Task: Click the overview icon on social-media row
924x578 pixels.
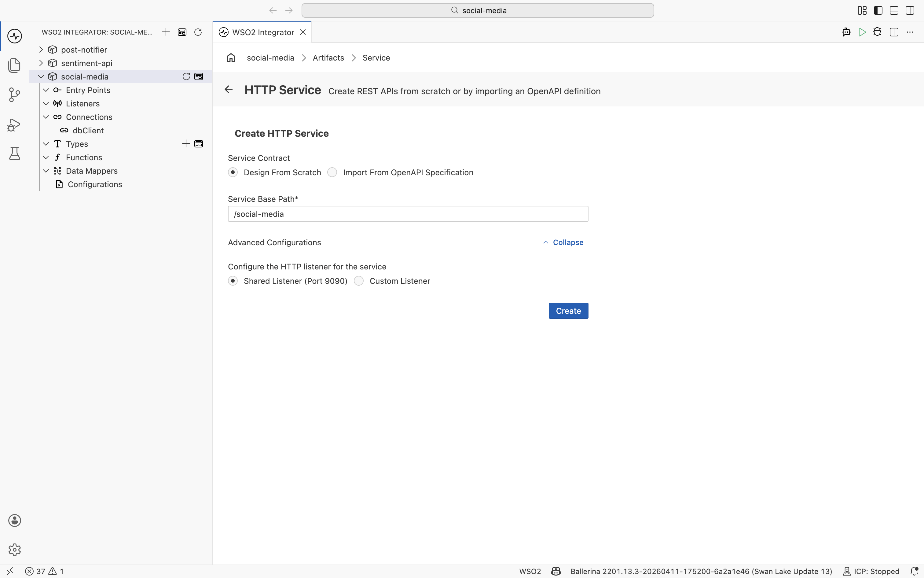Action: pos(199,76)
